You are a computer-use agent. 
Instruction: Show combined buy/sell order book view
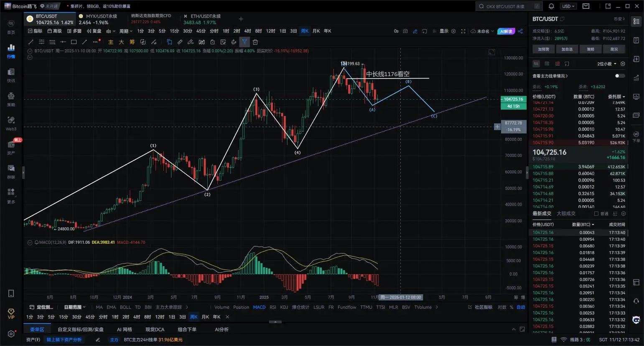[x=536, y=64]
